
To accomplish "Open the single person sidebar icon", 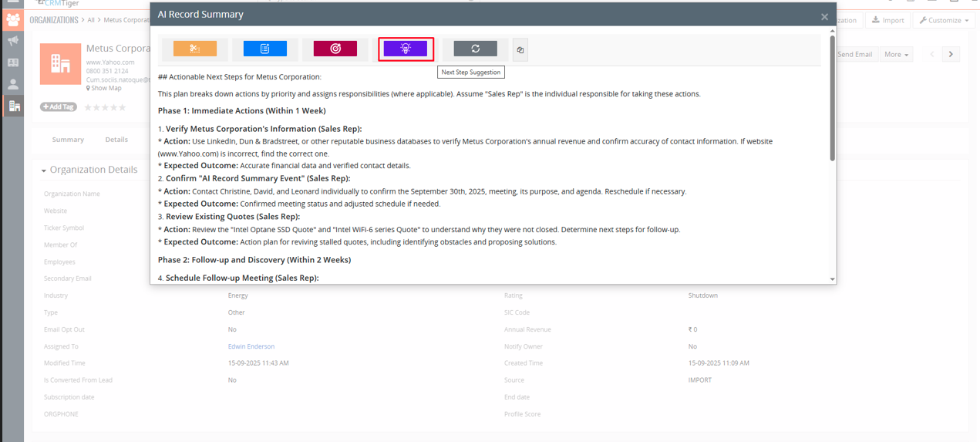I will click(x=13, y=84).
